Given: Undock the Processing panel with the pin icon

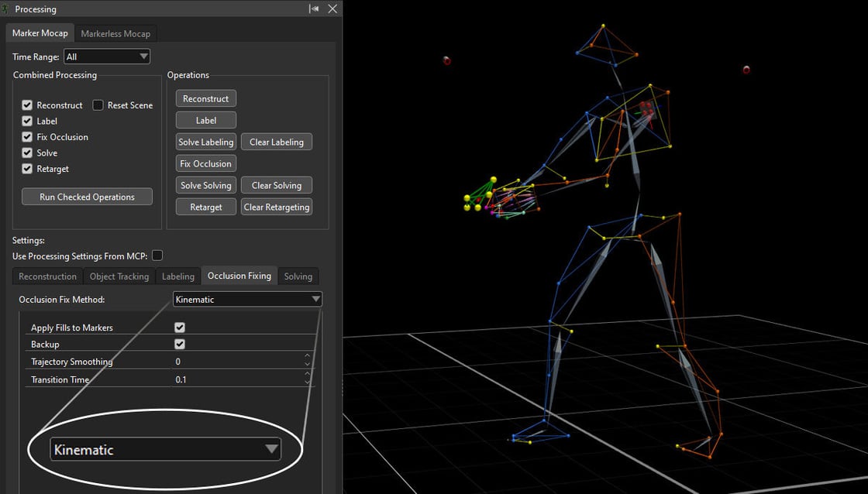Looking at the screenshot, I should (x=314, y=9).
